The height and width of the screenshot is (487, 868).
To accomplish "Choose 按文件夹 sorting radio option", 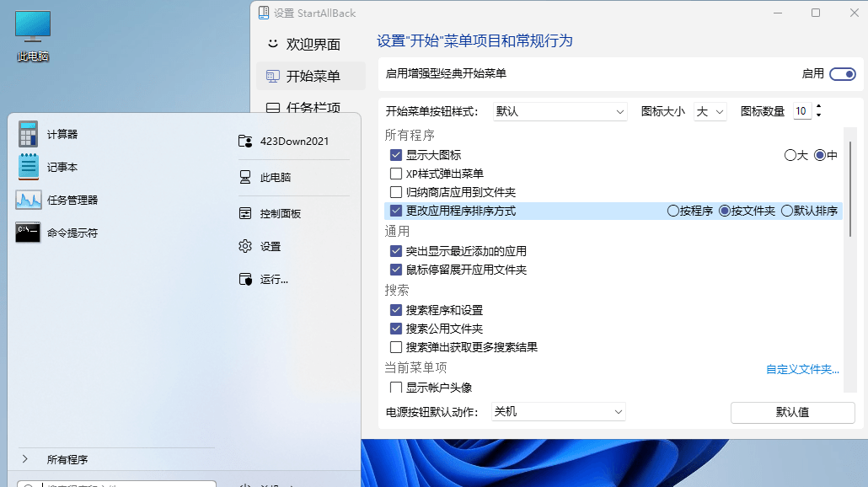I will pos(725,211).
